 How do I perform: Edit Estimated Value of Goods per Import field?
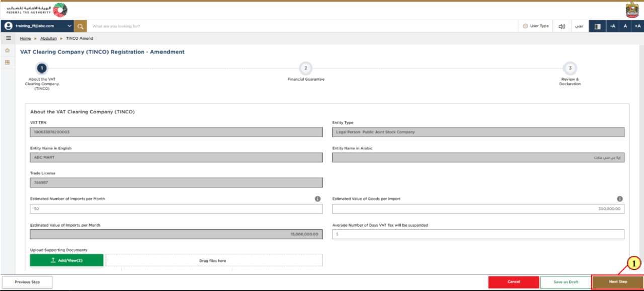478,209
